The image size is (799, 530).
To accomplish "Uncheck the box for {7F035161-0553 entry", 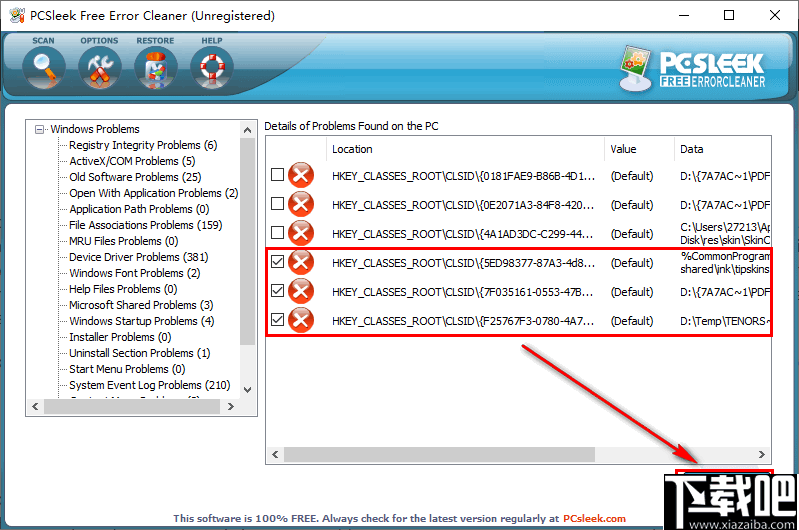I will [277, 291].
